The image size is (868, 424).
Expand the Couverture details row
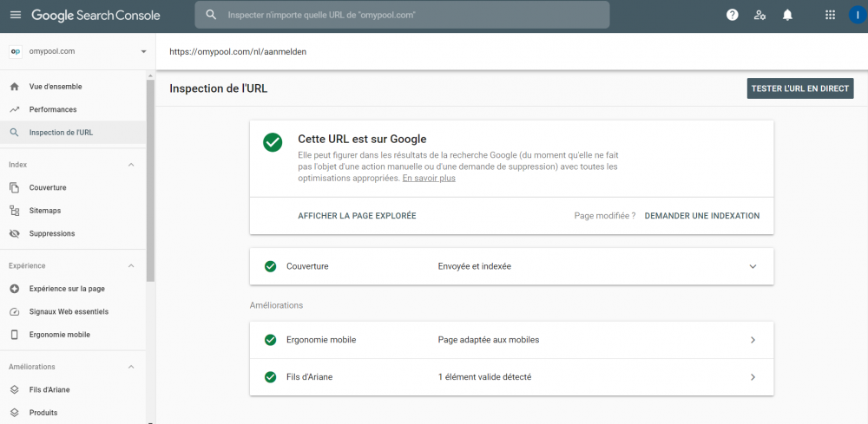pos(753,266)
